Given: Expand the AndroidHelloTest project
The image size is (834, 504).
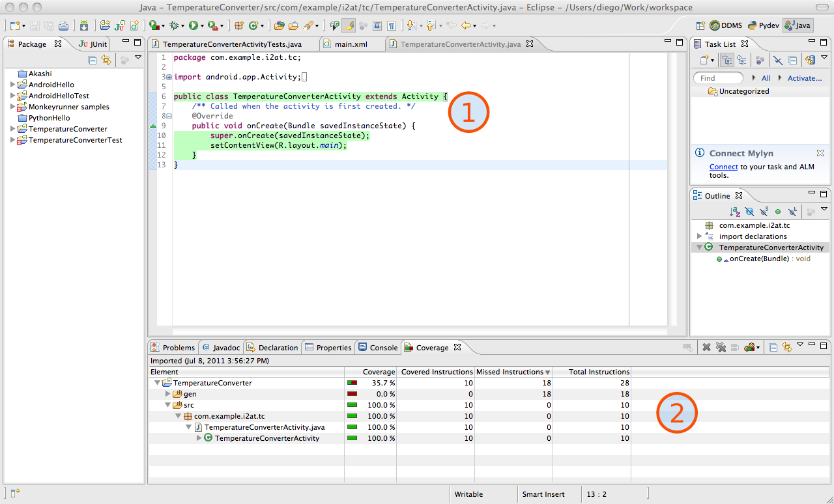Looking at the screenshot, I should (13, 96).
